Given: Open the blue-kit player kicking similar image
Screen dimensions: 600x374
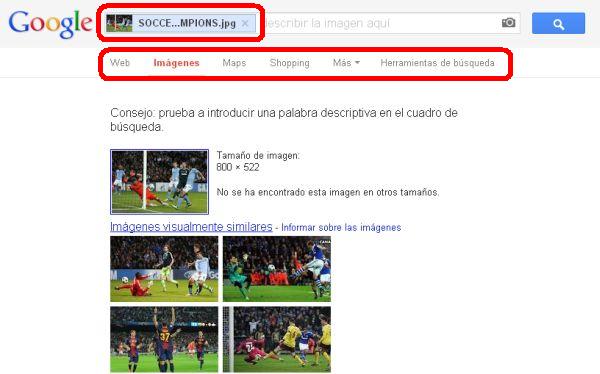Looking at the screenshot, I should [277, 269].
